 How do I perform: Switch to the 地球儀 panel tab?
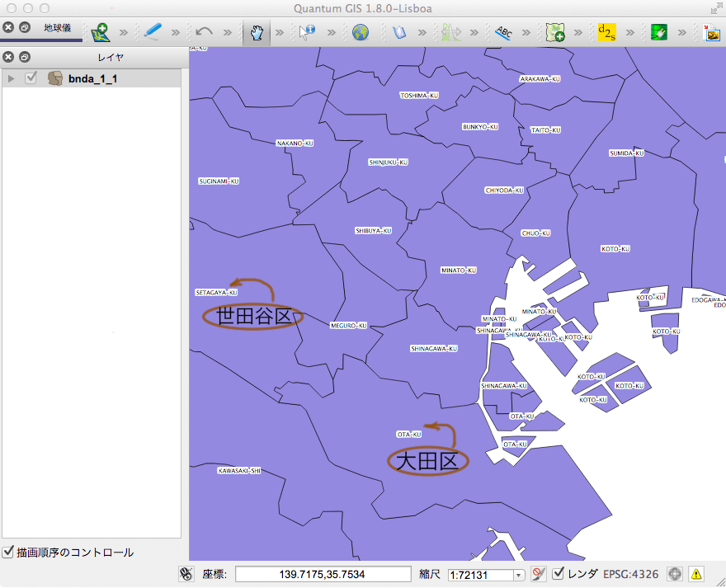coord(57,28)
